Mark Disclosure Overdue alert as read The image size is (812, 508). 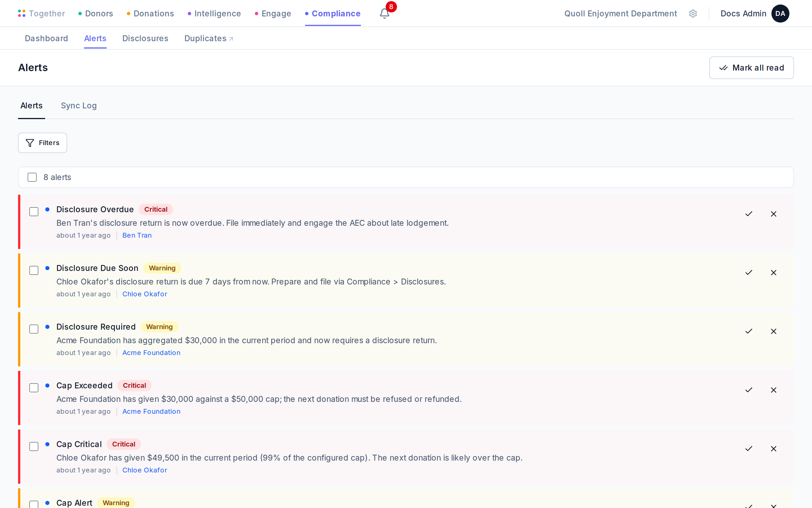(749, 214)
